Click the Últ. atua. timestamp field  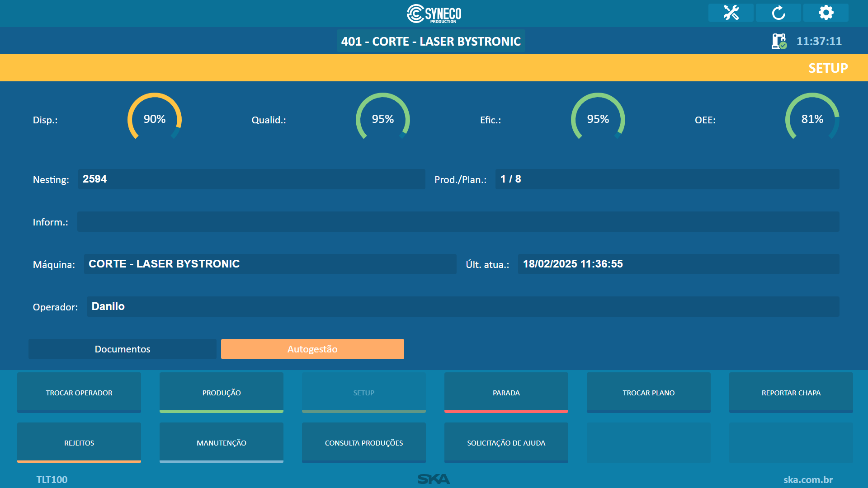click(x=679, y=264)
